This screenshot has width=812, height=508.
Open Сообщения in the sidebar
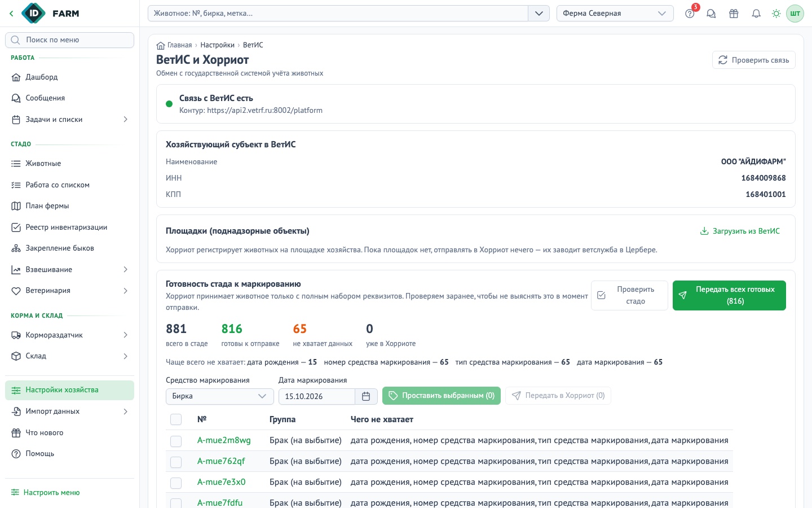[x=69, y=98]
